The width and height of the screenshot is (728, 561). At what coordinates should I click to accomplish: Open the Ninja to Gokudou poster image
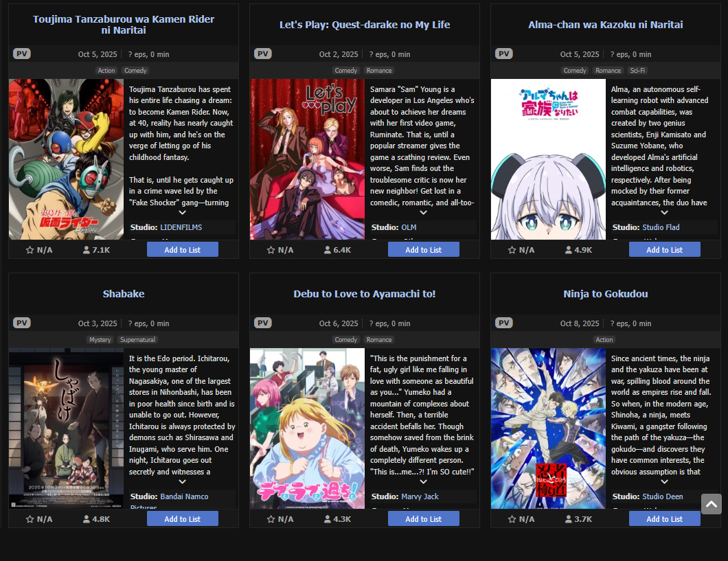[x=548, y=428]
